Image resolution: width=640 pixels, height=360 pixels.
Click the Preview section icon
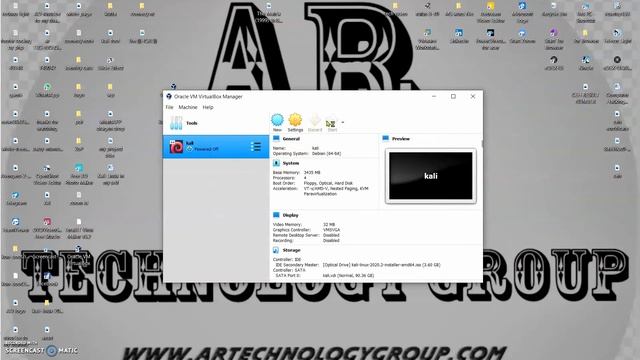[x=386, y=139]
